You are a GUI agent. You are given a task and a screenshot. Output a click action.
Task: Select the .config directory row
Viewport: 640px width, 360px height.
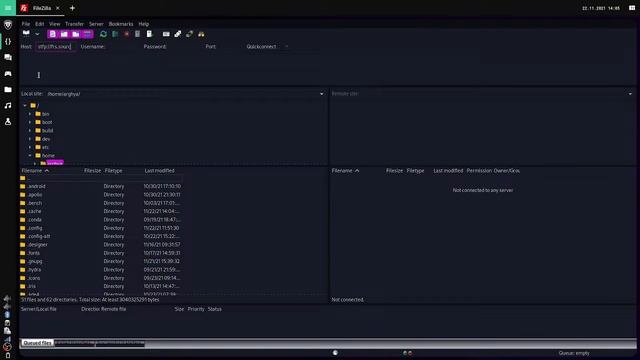[101, 228]
